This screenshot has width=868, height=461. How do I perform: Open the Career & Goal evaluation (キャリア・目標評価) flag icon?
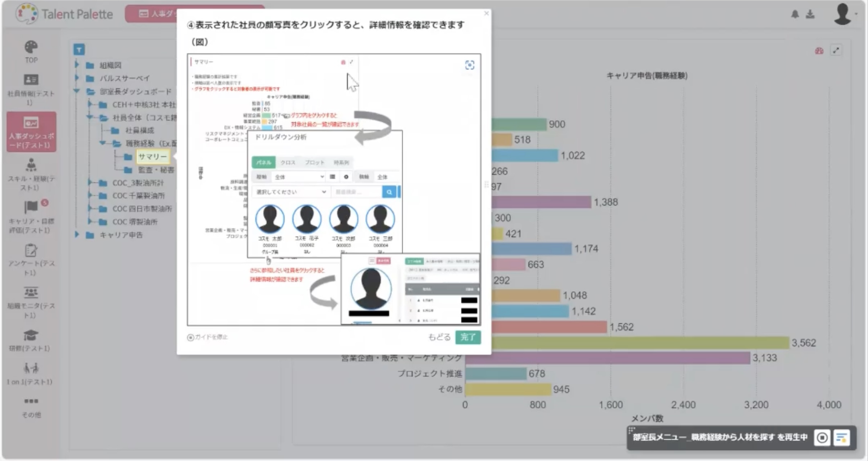(31, 207)
